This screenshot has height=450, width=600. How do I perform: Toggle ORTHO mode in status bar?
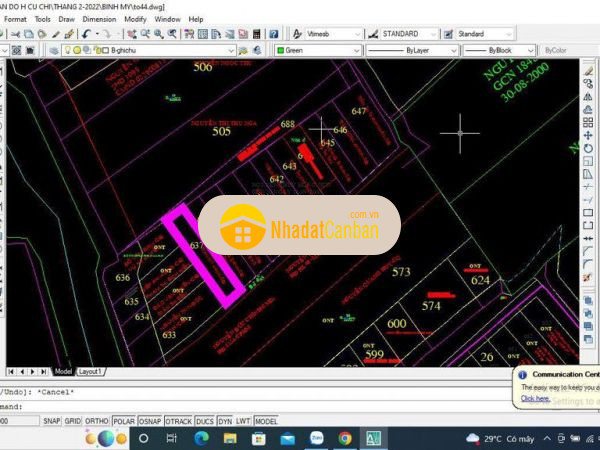point(97,422)
